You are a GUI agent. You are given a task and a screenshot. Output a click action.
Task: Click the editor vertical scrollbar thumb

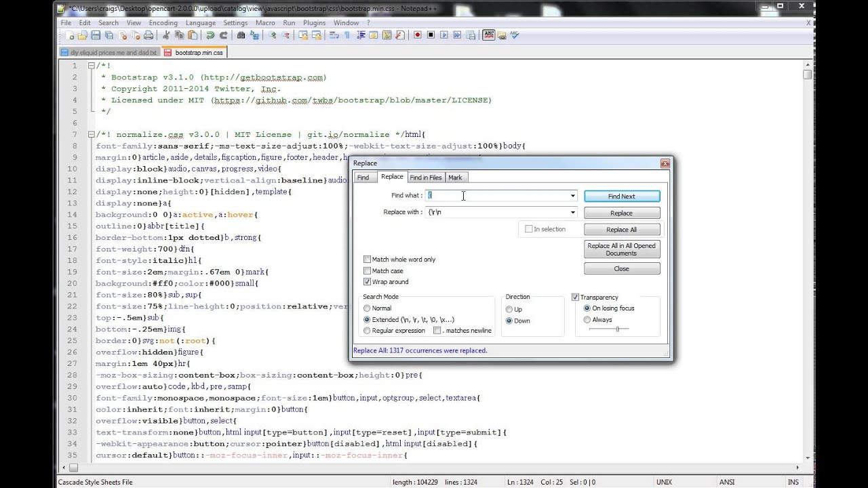pos(807,75)
